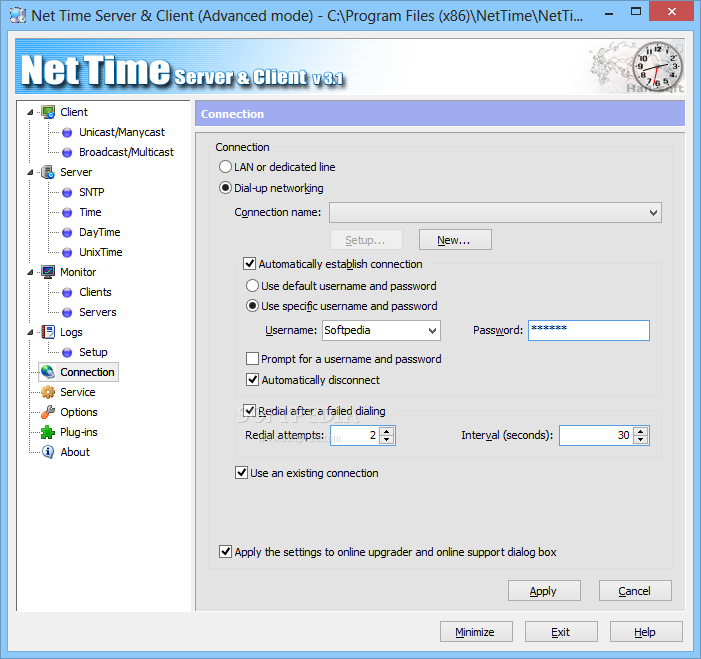Image resolution: width=701 pixels, height=659 pixels.
Task: Click the DayTime blue bullet icon
Action: tap(67, 233)
